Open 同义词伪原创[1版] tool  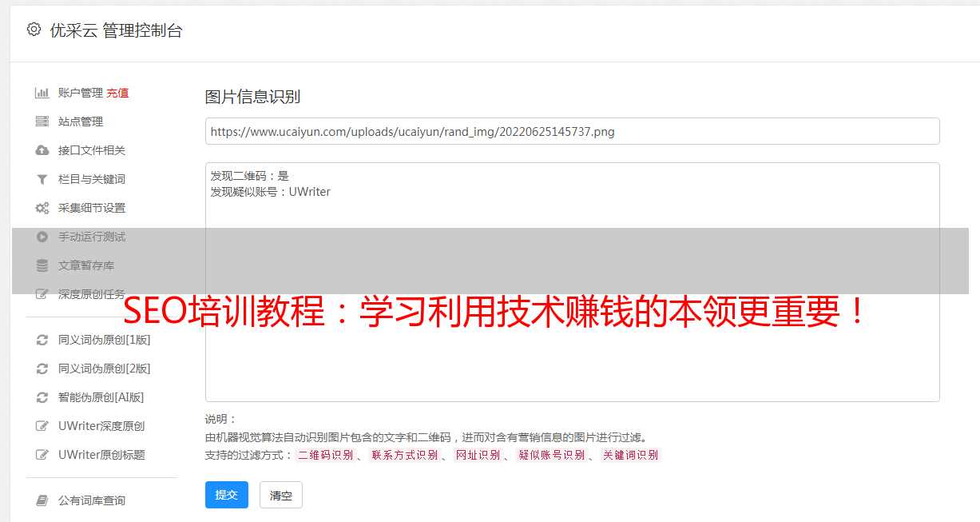[105, 340]
